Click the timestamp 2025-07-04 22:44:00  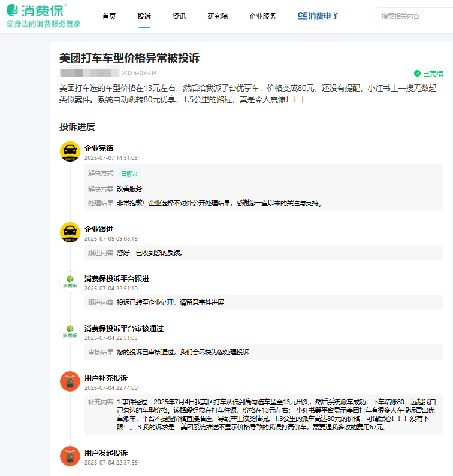coord(111,388)
